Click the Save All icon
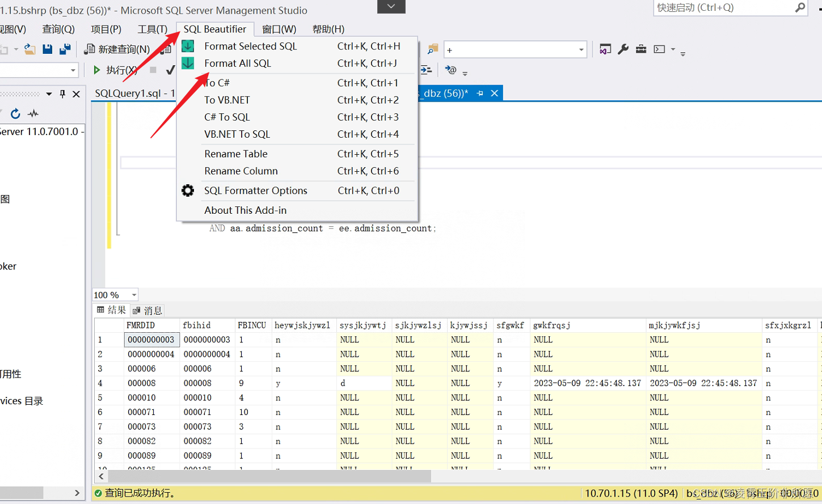Image resolution: width=822 pixels, height=504 pixels. tap(65, 50)
